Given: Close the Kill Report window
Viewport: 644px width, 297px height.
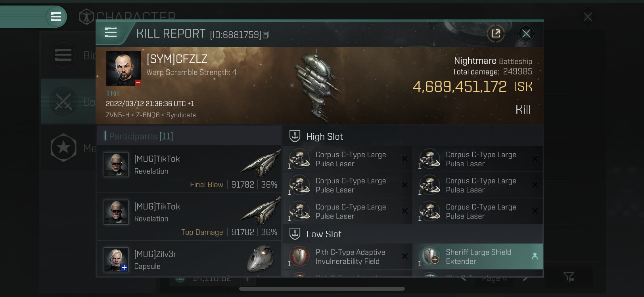Looking at the screenshot, I should click(x=526, y=34).
